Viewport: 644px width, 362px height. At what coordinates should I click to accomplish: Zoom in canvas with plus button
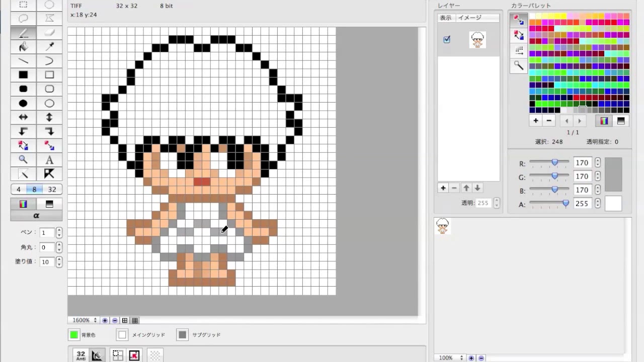[105, 320]
